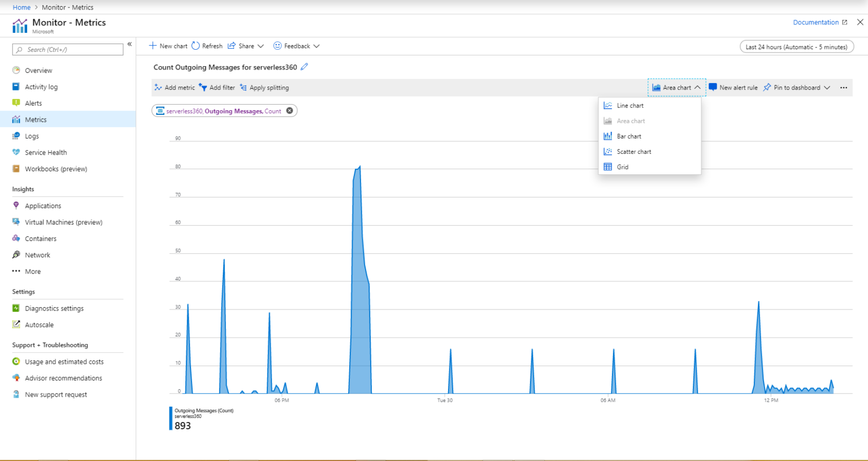The height and width of the screenshot is (461, 868).
Task: Open the Share dropdown
Action: click(x=245, y=46)
